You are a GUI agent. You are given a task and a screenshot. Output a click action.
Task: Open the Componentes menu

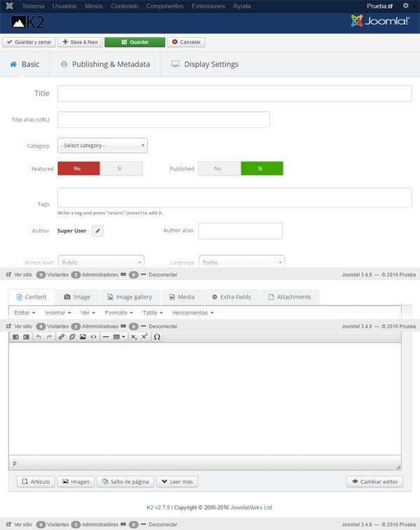[165, 6]
